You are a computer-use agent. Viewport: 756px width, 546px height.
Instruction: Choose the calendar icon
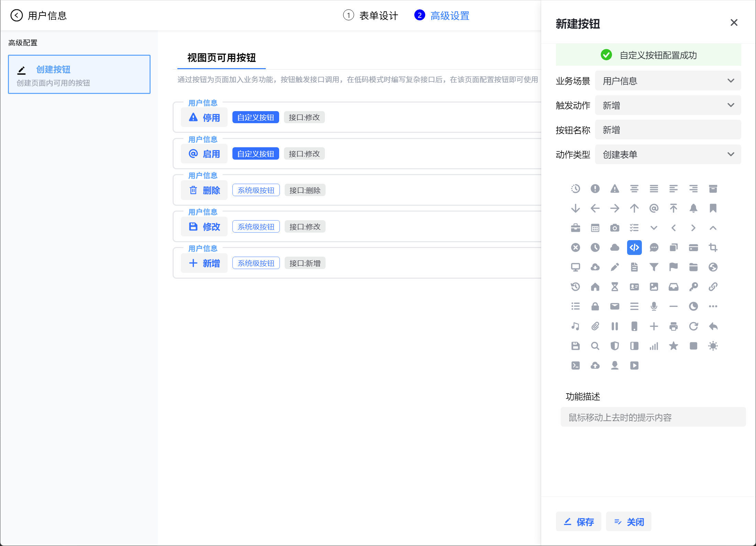point(595,228)
